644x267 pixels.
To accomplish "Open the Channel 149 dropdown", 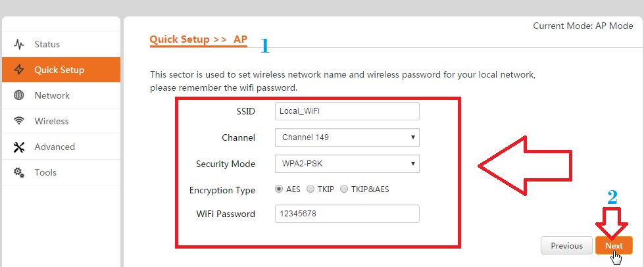I will tap(347, 137).
